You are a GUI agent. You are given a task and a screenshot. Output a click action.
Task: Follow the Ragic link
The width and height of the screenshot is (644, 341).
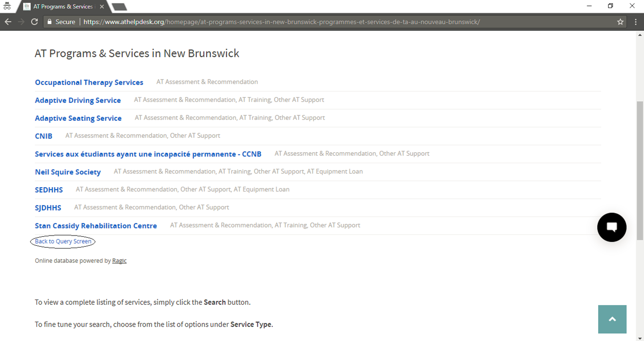coord(119,261)
